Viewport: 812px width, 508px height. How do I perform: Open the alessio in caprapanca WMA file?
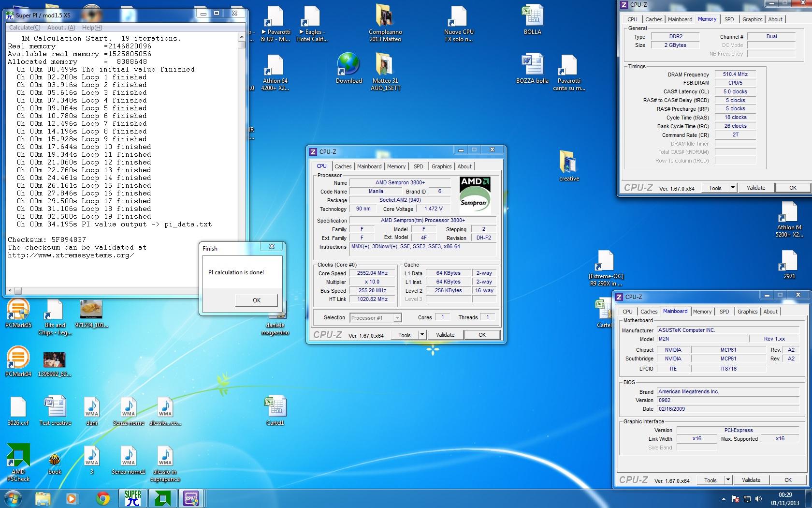point(165,463)
